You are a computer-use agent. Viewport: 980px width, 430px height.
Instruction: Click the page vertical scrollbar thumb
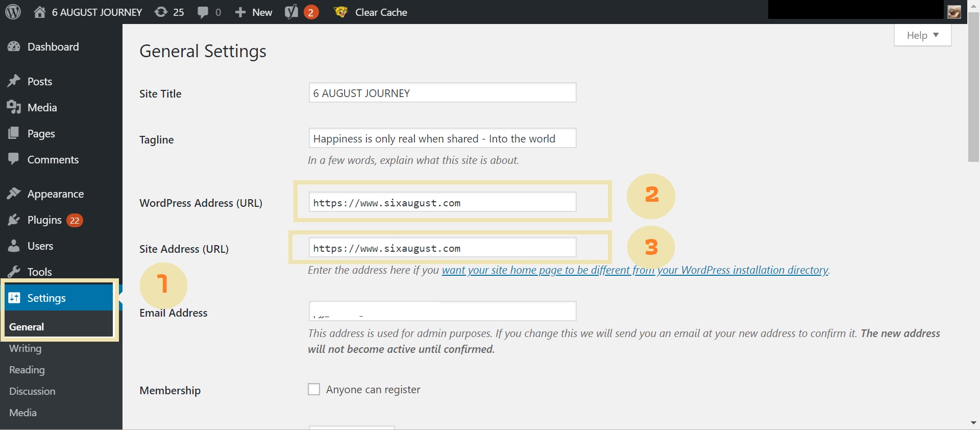(x=973, y=87)
